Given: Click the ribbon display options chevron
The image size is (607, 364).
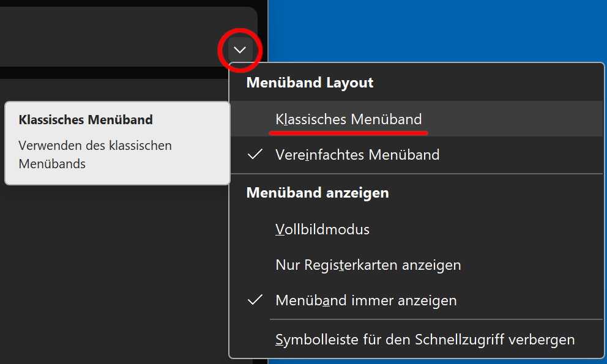Looking at the screenshot, I should (240, 50).
